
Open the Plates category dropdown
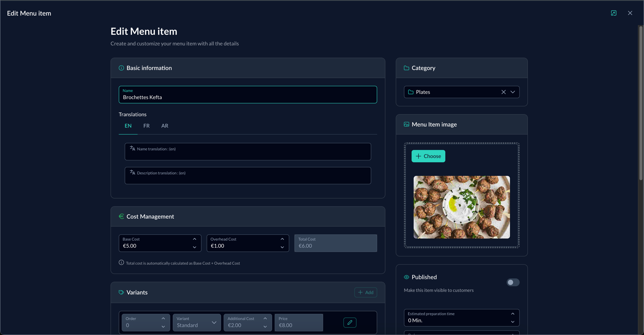tap(513, 92)
